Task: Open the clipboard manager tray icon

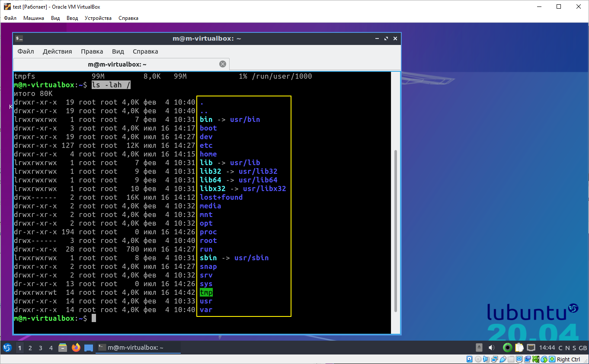Action: point(519,348)
